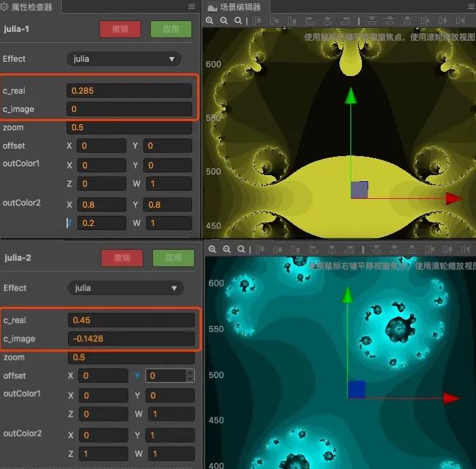Align right icon in cyan scene toolbar

tap(350, 249)
